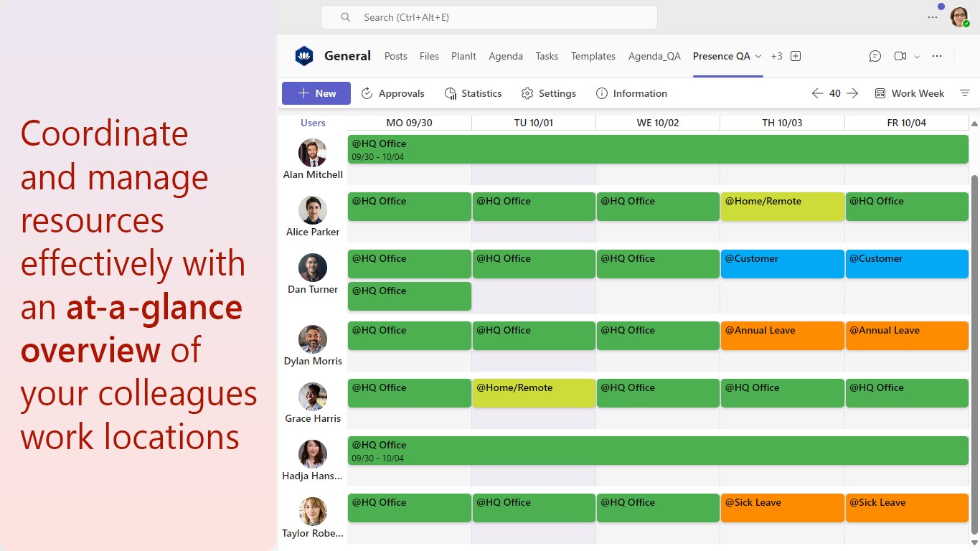This screenshot has height=551, width=980.
Task: Open Statistics
Action: [x=473, y=93]
